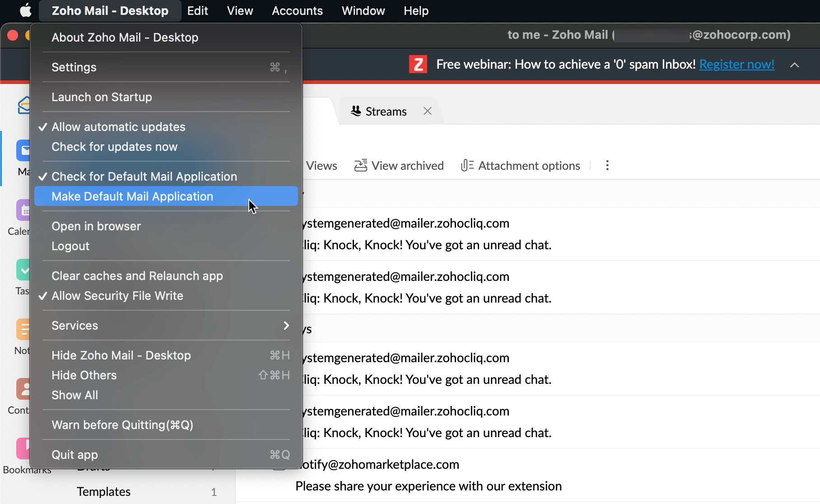Open the Accounts menu
The width and height of the screenshot is (820, 504).
coord(297,10)
